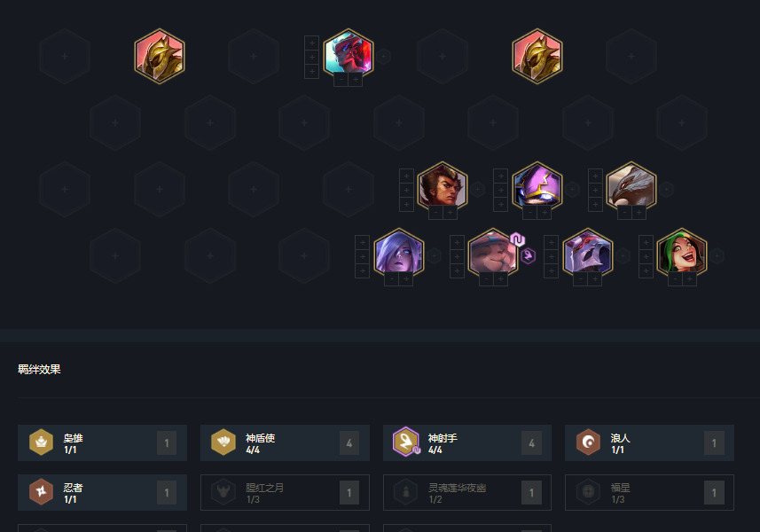Viewport: 760px width, 532px height.
Task: Click the left golden sand soldier unit
Action: click(x=160, y=56)
